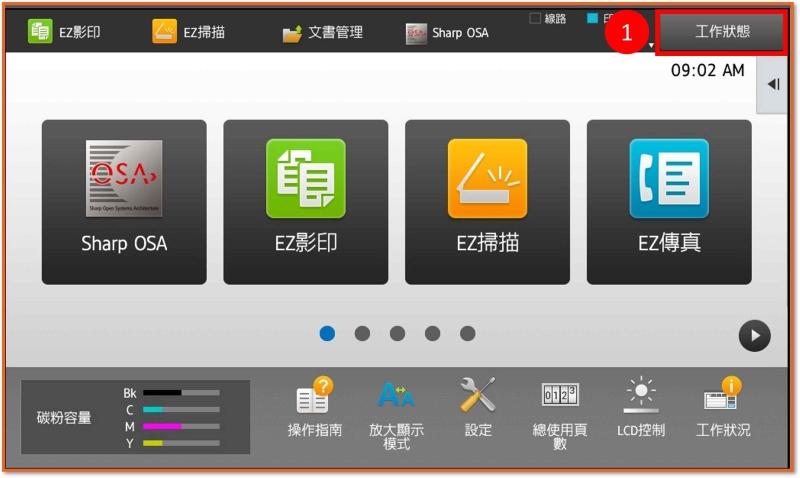Image resolution: width=800 pixels, height=478 pixels.
Task: Tap EZ掃描 shortcut in top bar
Action: [x=189, y=32]
